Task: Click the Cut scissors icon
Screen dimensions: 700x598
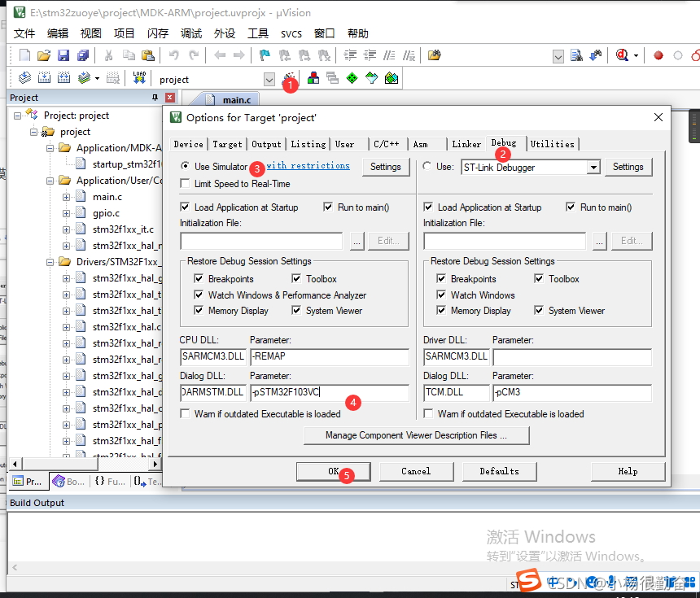Action: (x=108, y=55)
